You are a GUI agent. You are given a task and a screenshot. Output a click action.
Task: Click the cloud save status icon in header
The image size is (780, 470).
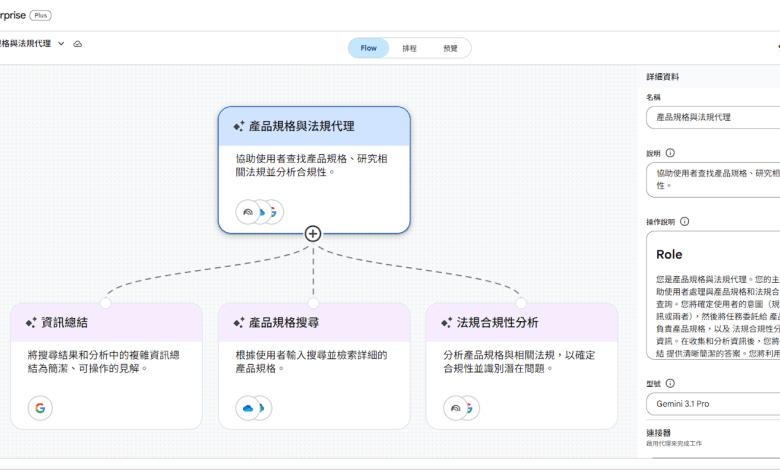(x=78, y=44)
